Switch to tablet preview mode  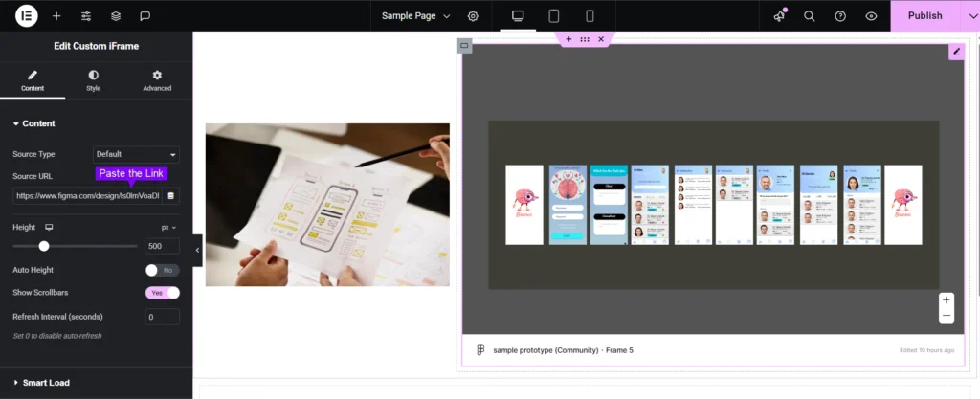pyautogui.click(x=554, y=15)
